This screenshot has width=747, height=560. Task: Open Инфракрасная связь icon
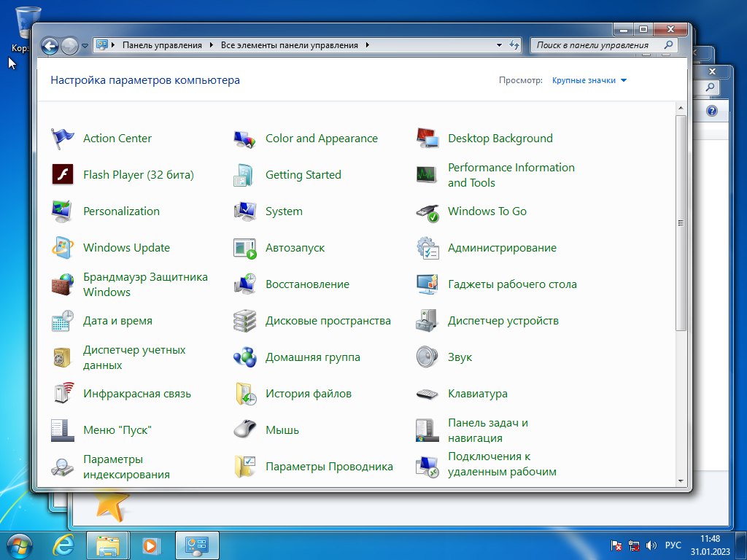(63, 394)
